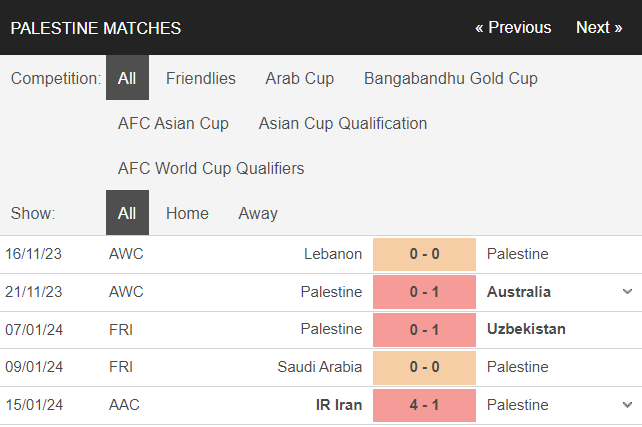Click the Uzbekistan team name
The height and width of the screenshot is (427, 642).
526,329
